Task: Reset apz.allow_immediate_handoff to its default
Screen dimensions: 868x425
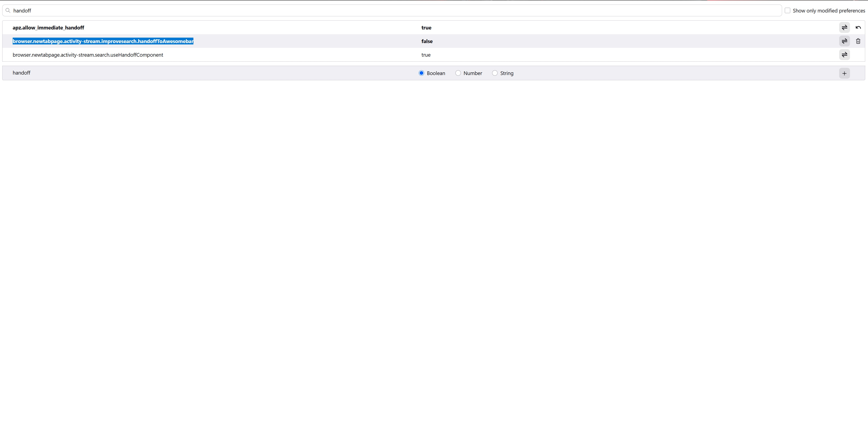Action: (x=858, y=27)
